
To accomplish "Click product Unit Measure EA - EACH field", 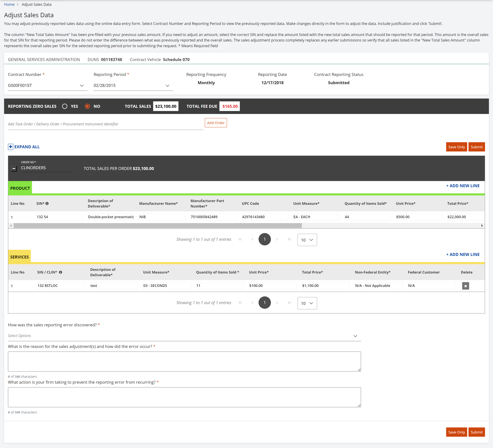I will 316,217.
